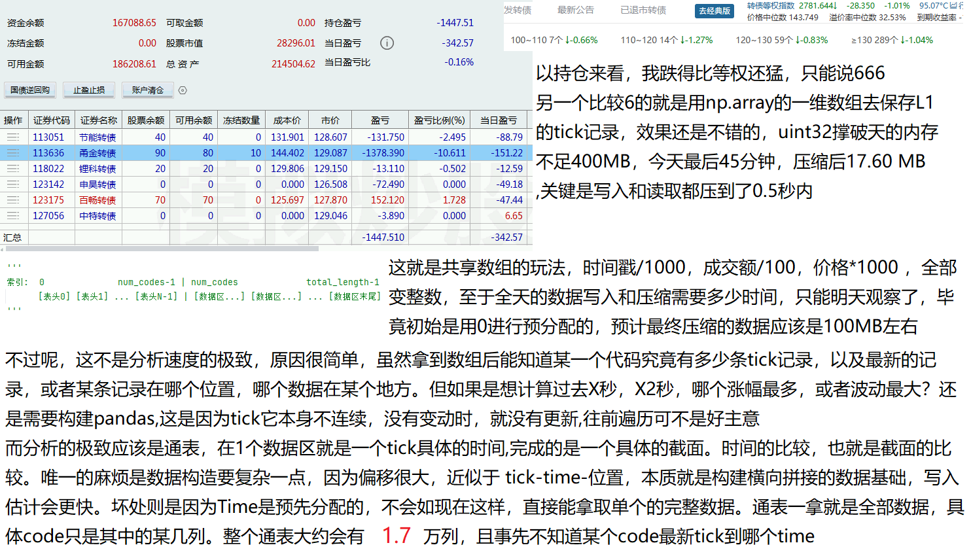Click the 止盈止损 button
This screenshot has width=971, height=560.
coord(89,90)
